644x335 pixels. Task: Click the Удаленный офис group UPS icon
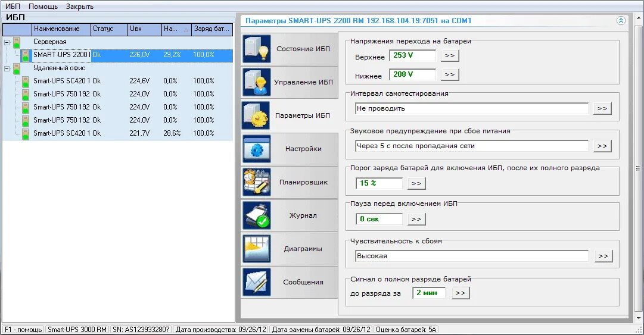tap(17, 68)
